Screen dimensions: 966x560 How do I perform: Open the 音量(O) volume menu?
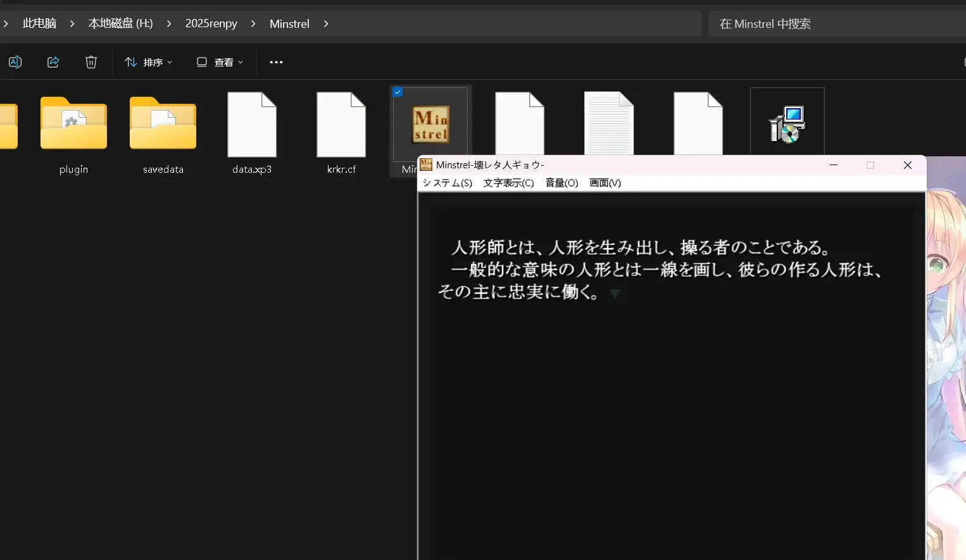[x=561, y=183]
